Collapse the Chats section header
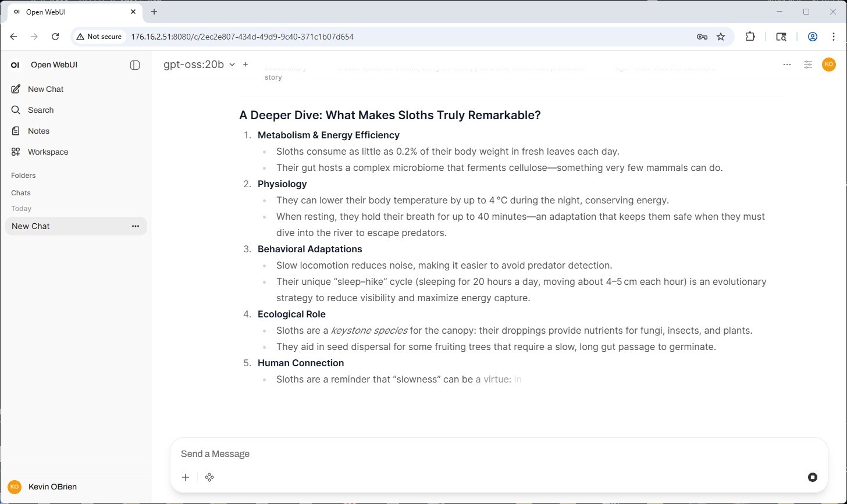Viewport: 847px width, 504px height. [21, 192]
